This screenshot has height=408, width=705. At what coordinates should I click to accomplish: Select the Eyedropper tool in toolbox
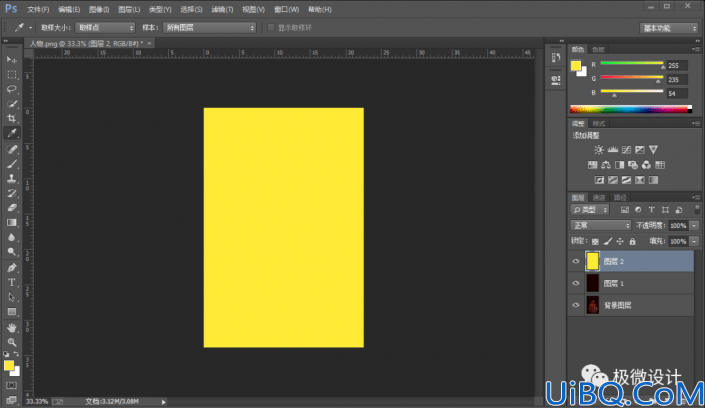click(12, 133)
